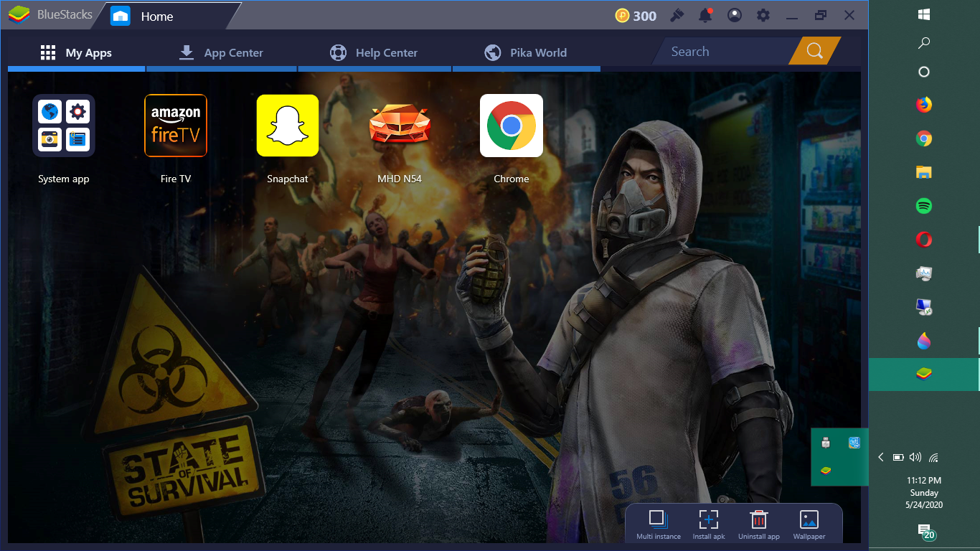Click the Pika Points coin icon
Image resolution: width=980 pixels, height=551 pixels.
pyautogui.click(x=623, y=15)
